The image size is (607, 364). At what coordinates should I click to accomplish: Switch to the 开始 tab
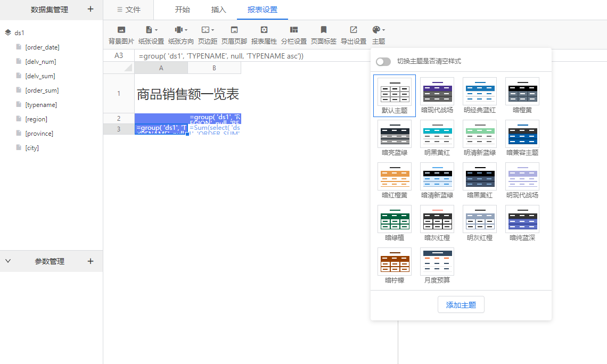tap(182, 10)
